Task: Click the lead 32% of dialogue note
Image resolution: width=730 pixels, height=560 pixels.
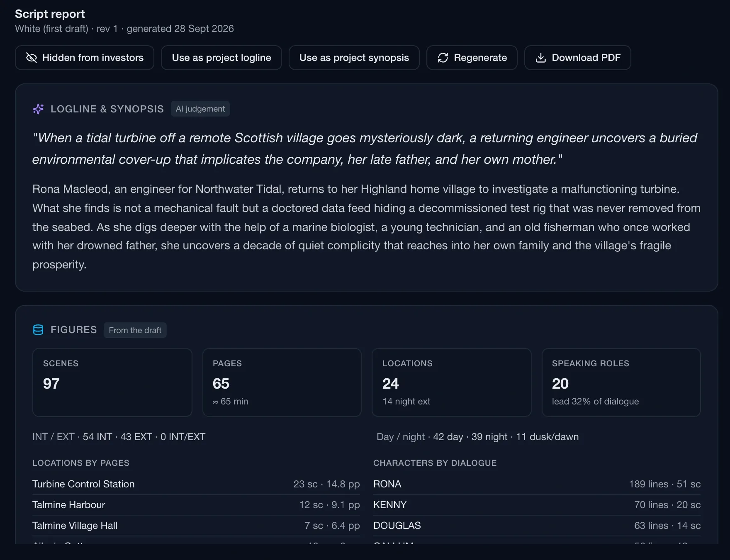Action: pos(595,401)
